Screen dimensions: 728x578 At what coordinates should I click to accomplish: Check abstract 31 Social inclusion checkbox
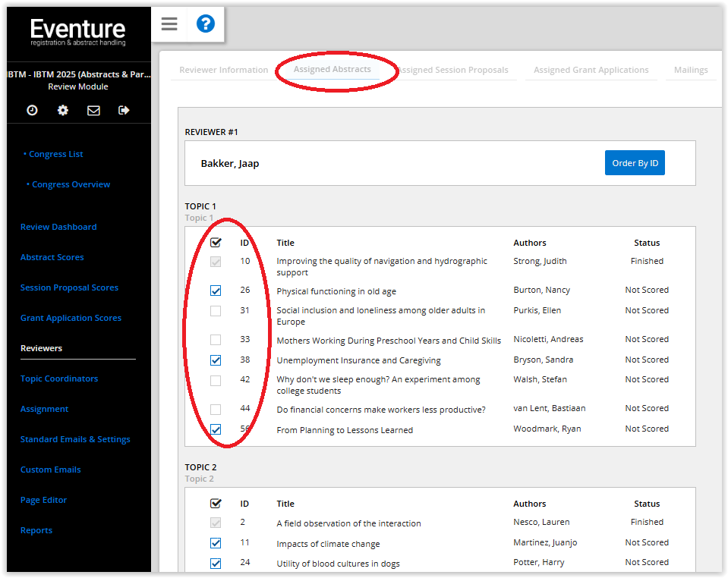point(216,311)
